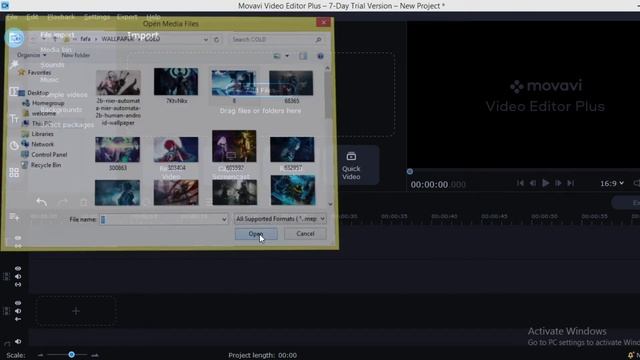This screenshot has height=360, width=640.
Task: Open the Movavi Export menu
Action: pos(127,17)
